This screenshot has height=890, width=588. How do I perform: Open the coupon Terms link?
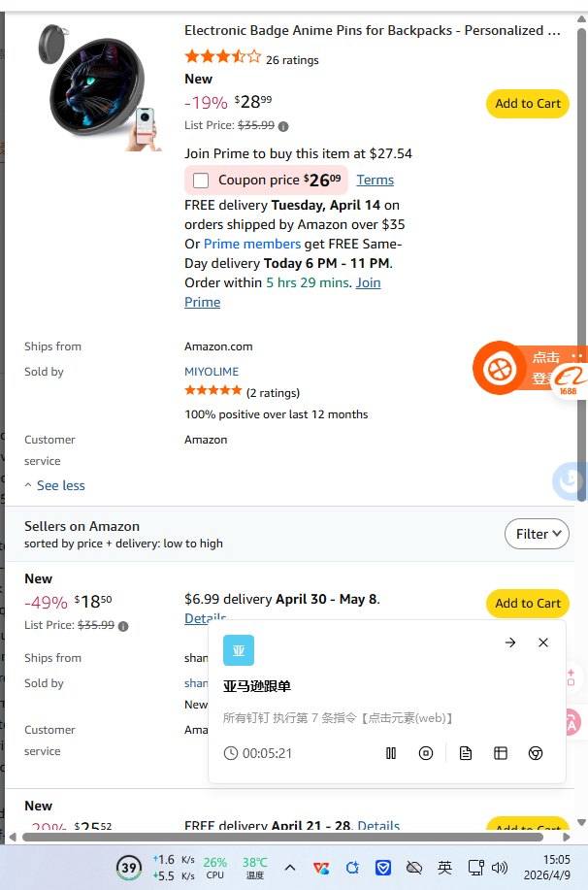375,180
